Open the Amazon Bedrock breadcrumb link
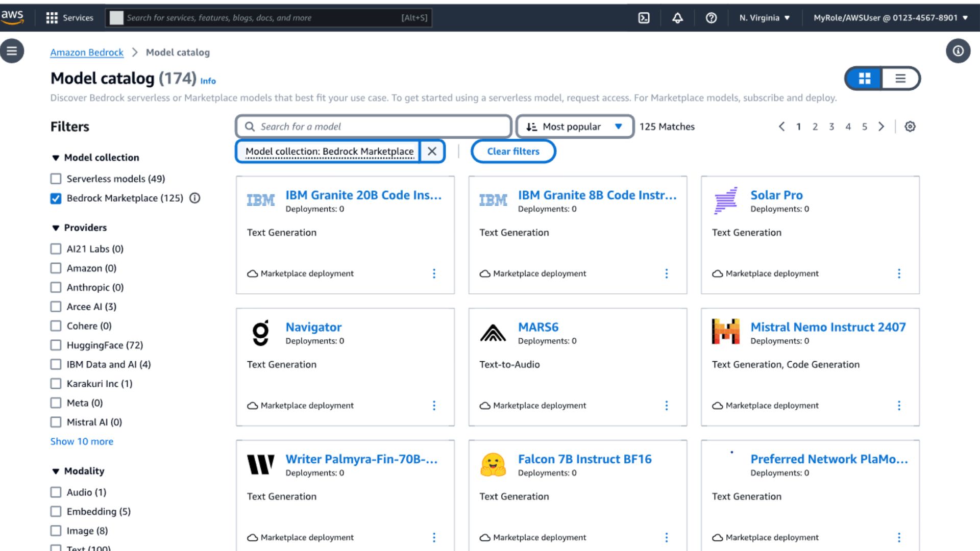 tap(87, 53)
